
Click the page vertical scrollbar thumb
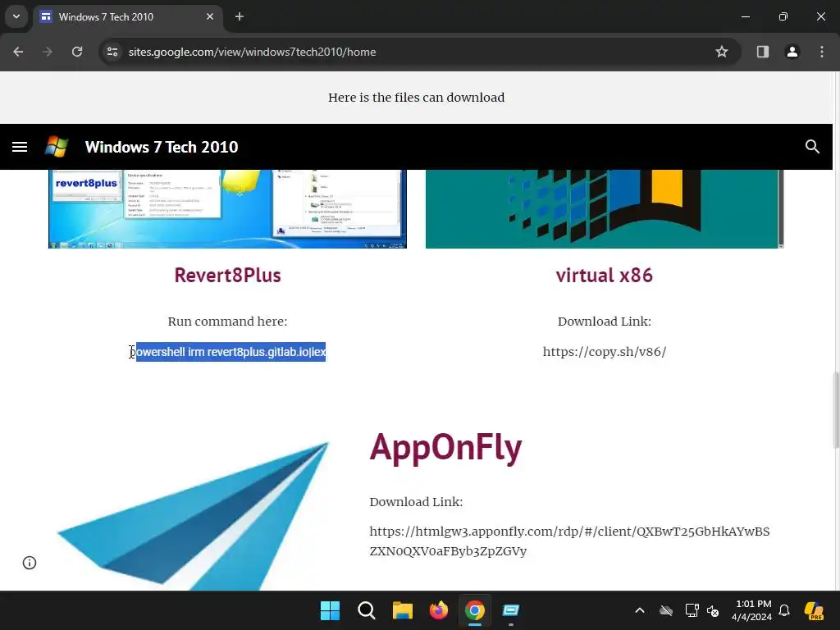coord(835,410)
